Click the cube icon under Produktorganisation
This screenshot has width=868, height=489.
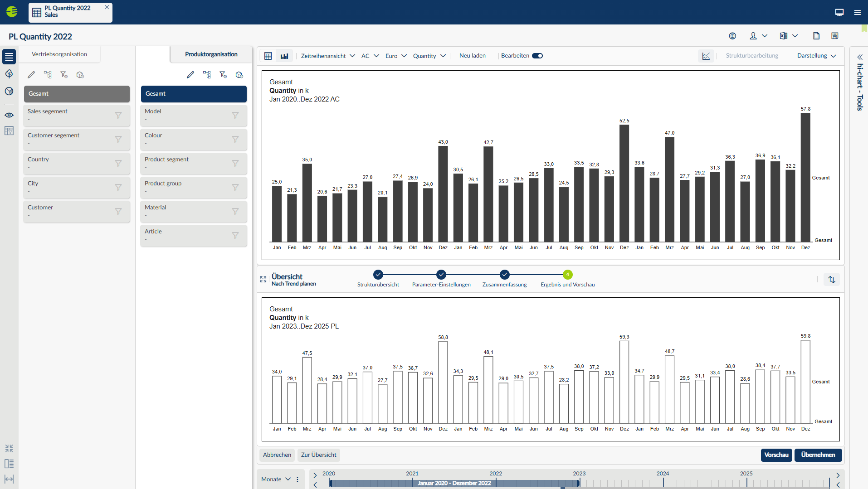(239, 75)
